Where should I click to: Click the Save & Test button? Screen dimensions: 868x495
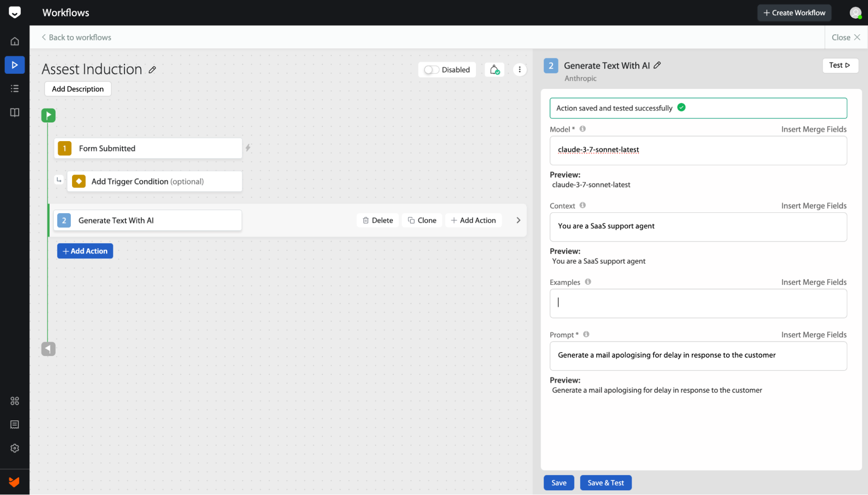point(606,483)
